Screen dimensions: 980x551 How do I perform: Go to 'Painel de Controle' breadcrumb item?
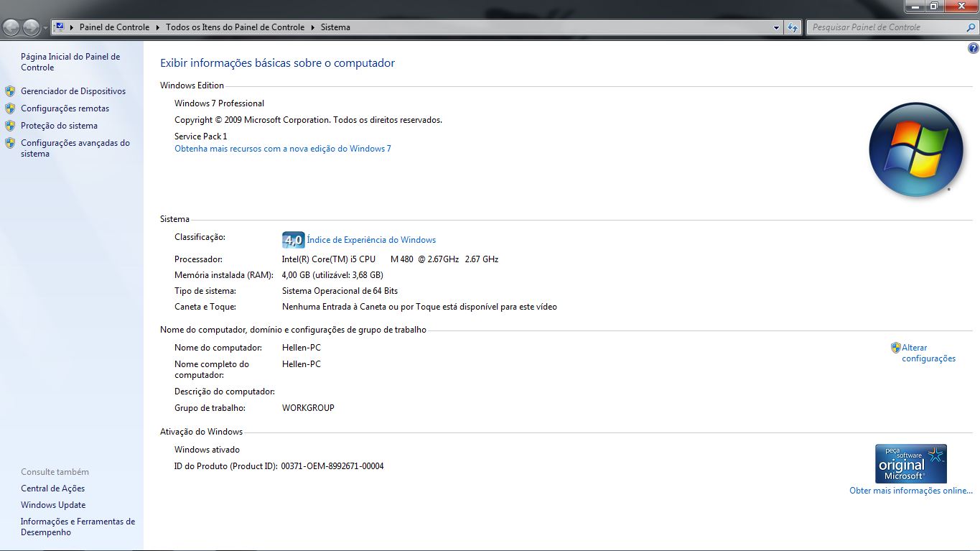(x=114, y=27)
